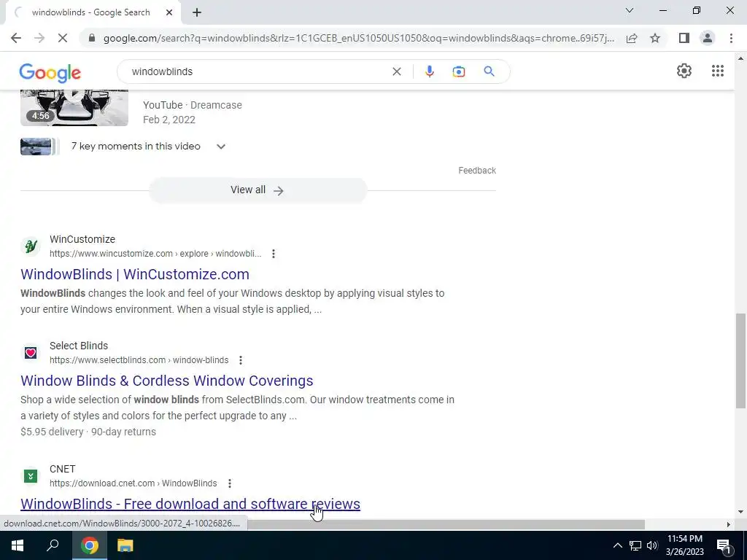Go back to the previous page
This screenshot has height=560, width=747.
16,38
